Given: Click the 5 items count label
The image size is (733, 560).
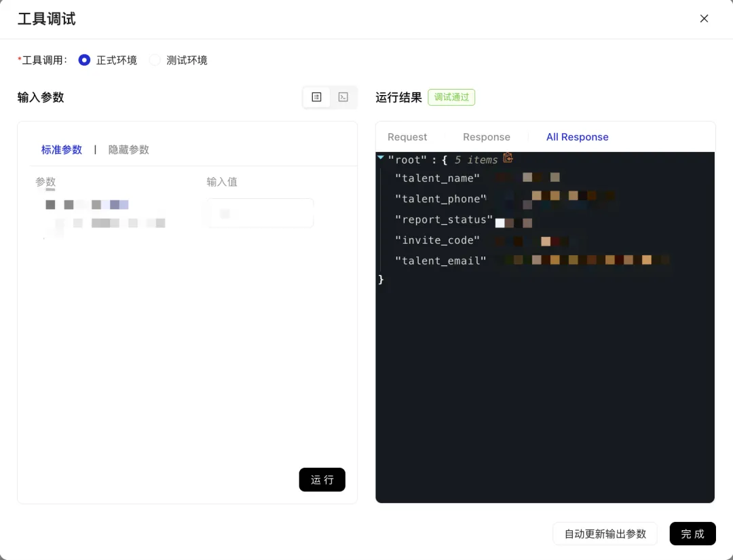Looking at the screenshot, I should click(x=476, y=160).
